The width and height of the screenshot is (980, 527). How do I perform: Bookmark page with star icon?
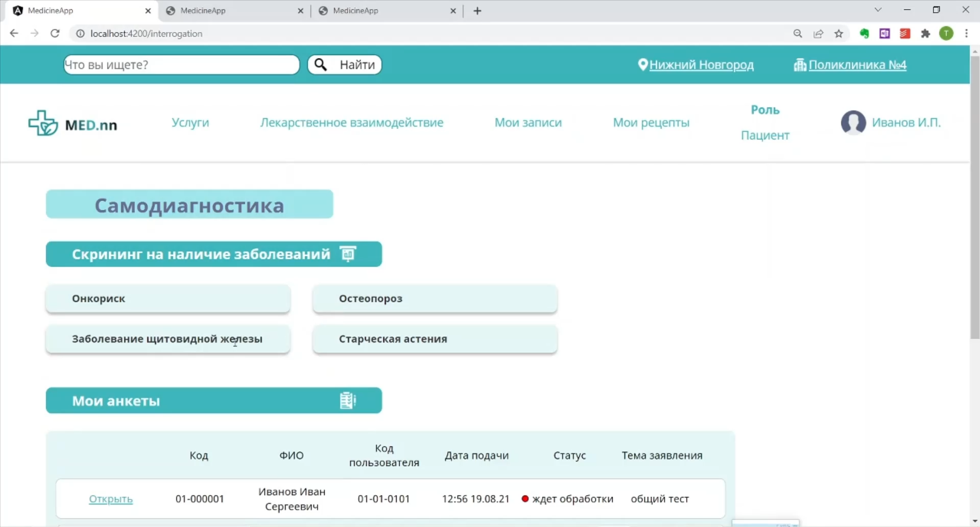pos(839,34)
